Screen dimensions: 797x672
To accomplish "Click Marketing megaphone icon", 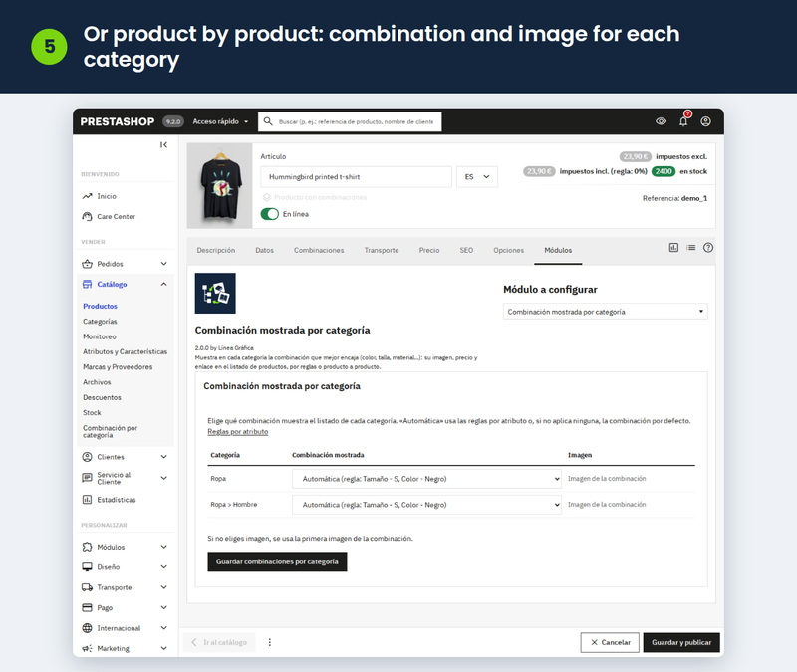I will (87, 648).
